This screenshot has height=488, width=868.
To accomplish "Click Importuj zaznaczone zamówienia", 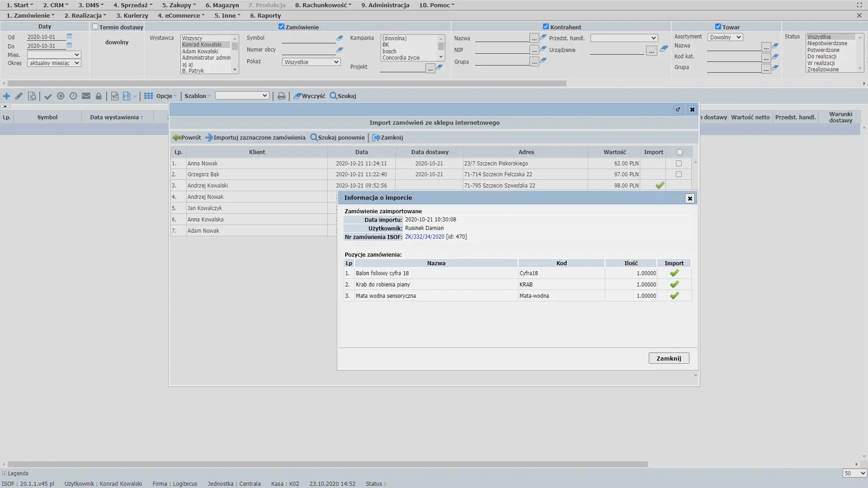I will 255,138.
